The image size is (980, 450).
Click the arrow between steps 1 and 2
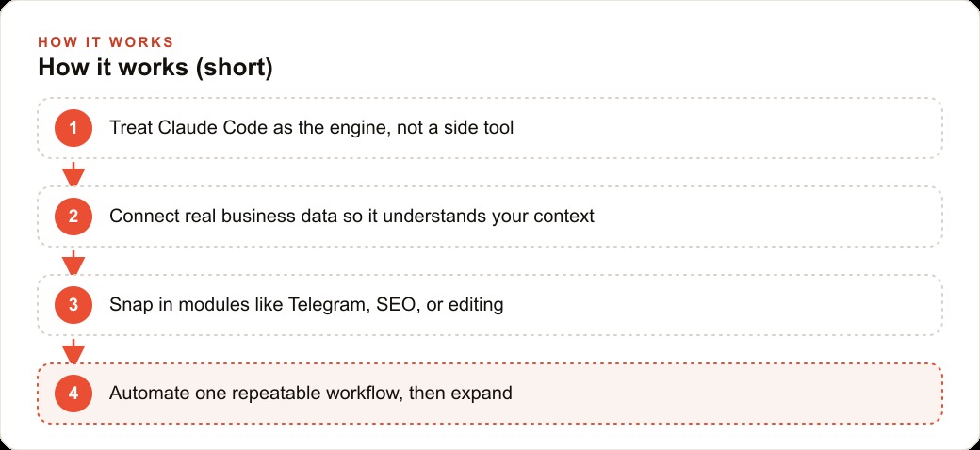73,173
